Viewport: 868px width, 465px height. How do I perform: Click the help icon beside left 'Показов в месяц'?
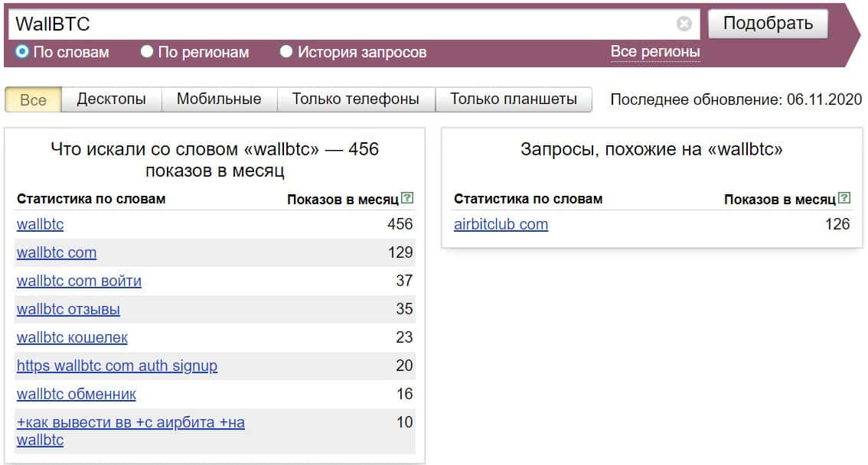coord(408,199)
